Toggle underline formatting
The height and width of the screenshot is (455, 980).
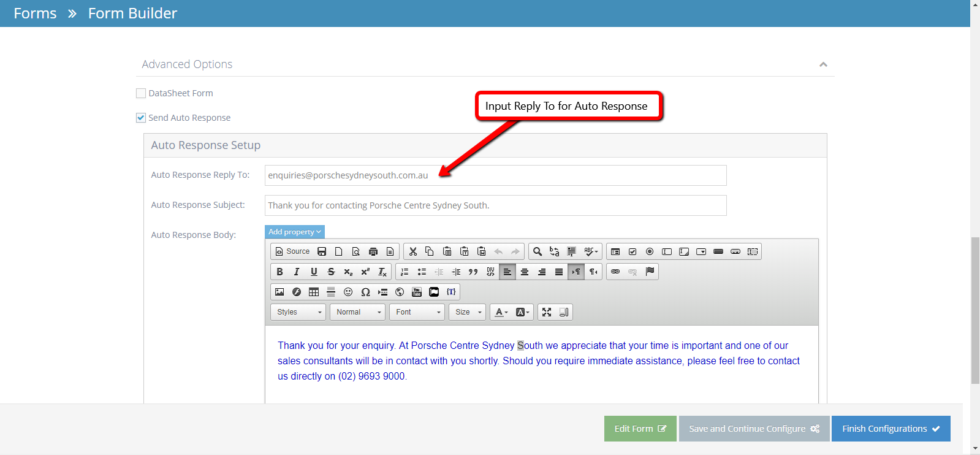tap(314, 272)
